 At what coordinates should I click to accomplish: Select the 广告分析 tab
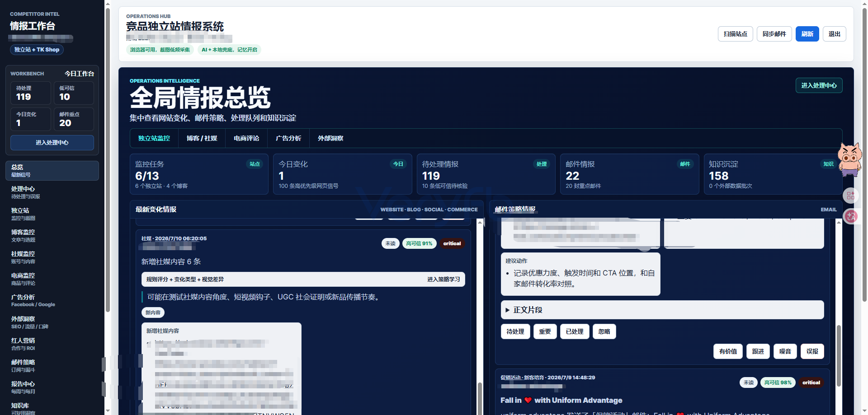pyautogui.click(x=288, y=138)
